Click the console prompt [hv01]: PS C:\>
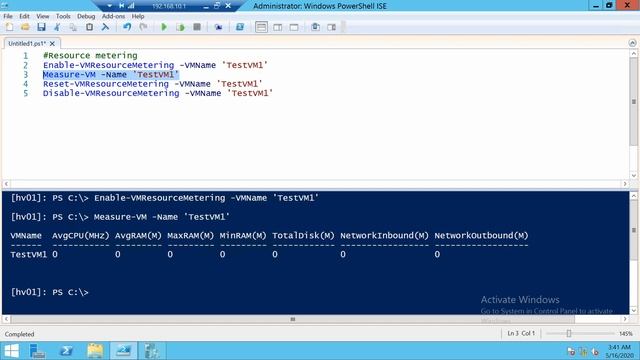 click(x=49, y=292)
